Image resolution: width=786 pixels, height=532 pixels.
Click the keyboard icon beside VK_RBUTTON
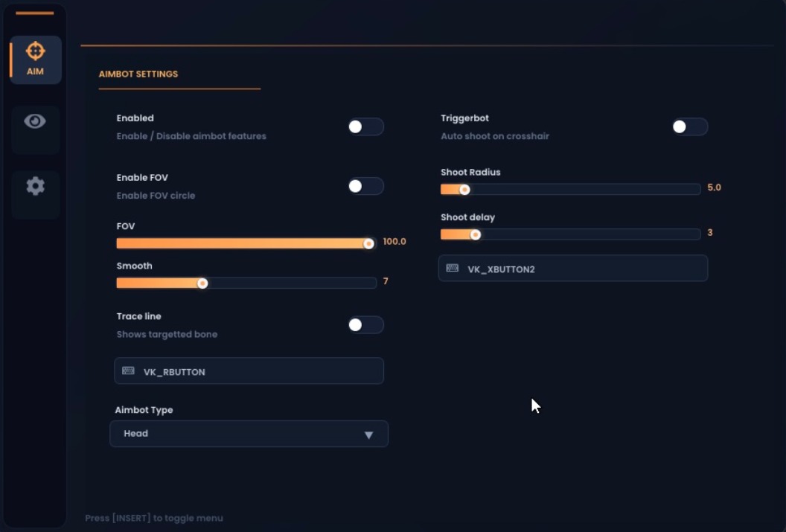(128, 371)
